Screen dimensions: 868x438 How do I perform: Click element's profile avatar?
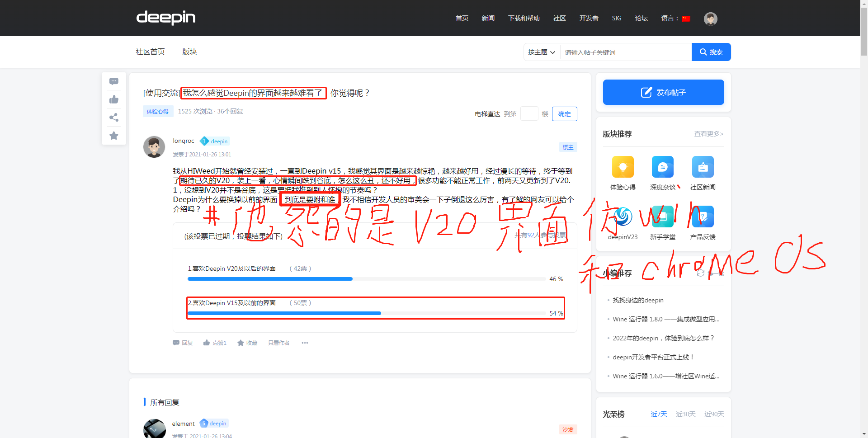(154, 429)
